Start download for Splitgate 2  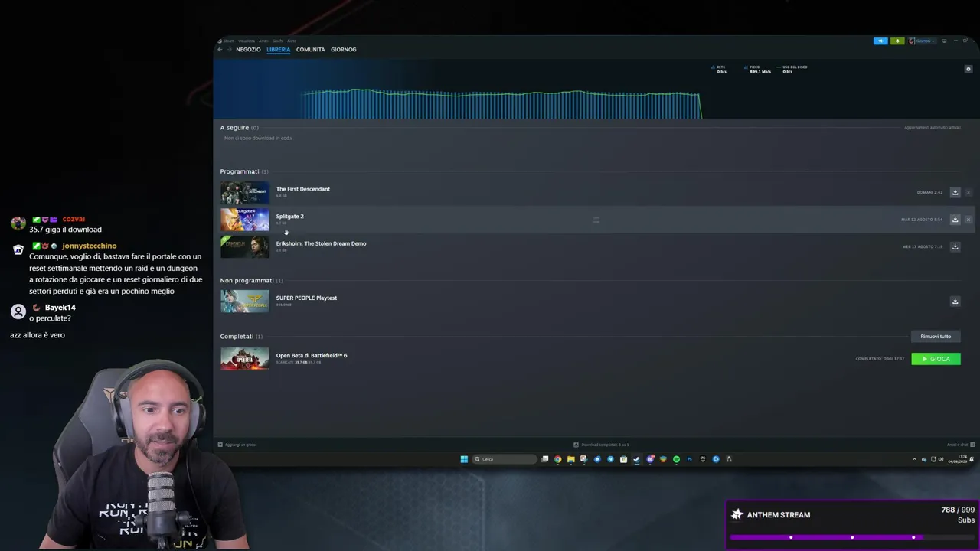tap(955, 220)
